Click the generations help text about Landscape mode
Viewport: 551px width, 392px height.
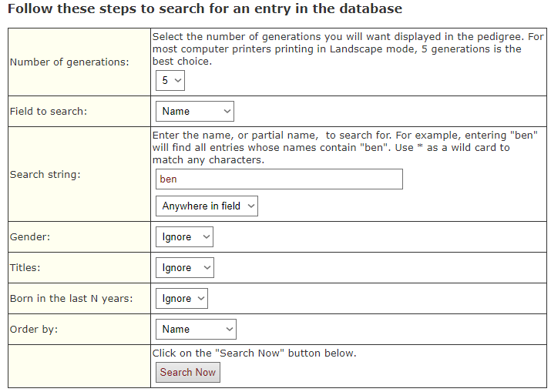[x=348, y=49]
